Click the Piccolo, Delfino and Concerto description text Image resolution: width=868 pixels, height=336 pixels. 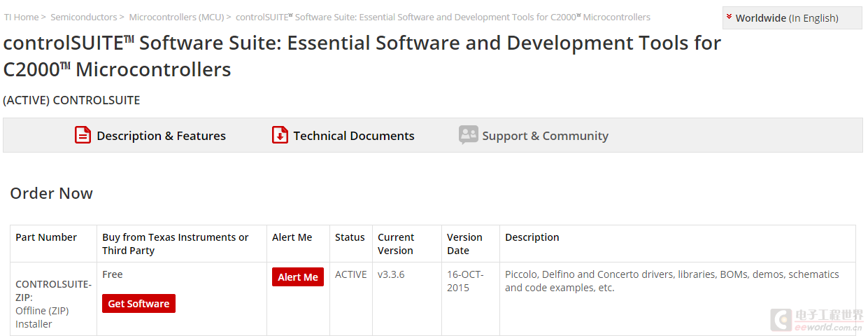(672, 281)
